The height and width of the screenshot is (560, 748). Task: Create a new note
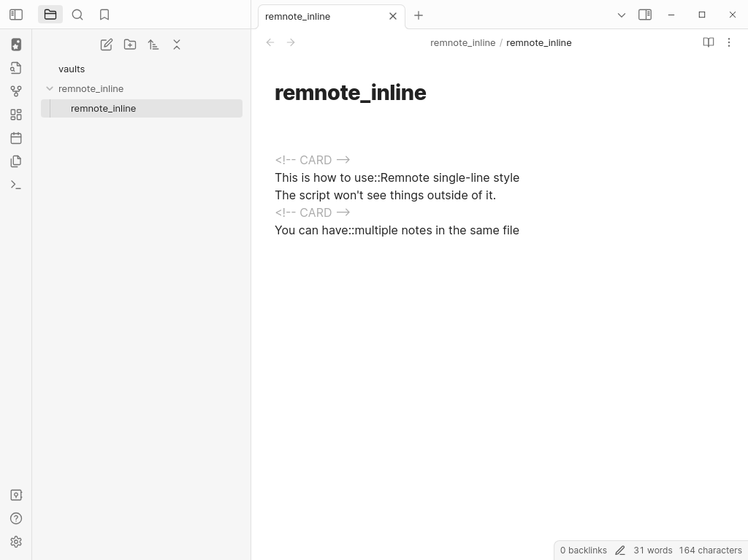click(x=107, y=45)
